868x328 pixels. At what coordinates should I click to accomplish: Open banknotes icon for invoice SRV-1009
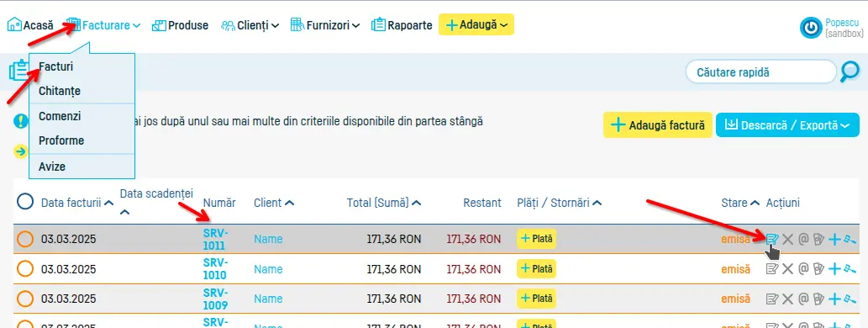pos(818,299)
